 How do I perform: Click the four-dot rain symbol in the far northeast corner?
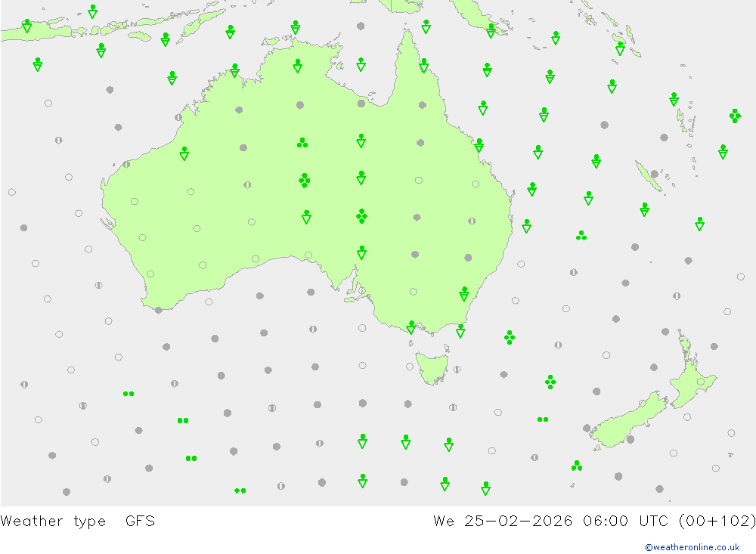[735, 116]
